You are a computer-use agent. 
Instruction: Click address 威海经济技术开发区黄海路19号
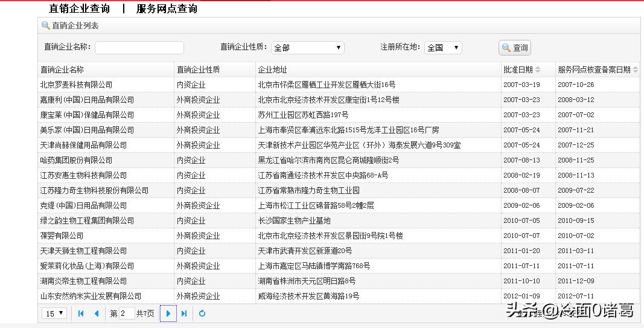point(308,297)
